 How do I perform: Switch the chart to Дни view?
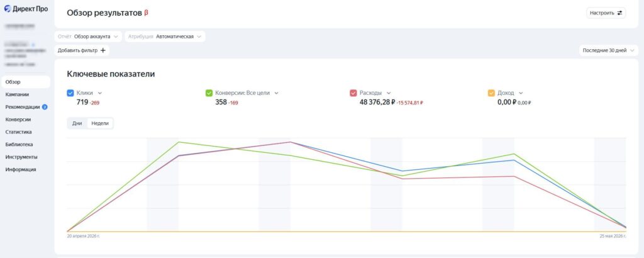[x=77, y=123]
